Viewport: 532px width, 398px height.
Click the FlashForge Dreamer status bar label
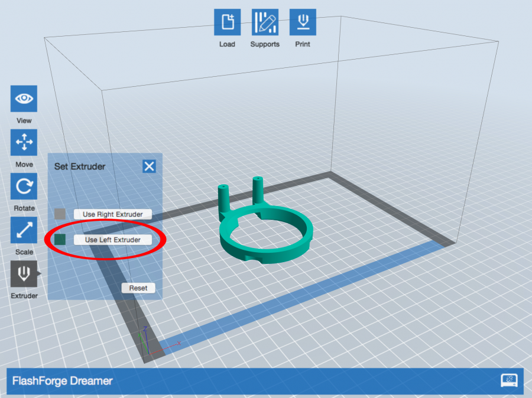(x=63, y=381)
